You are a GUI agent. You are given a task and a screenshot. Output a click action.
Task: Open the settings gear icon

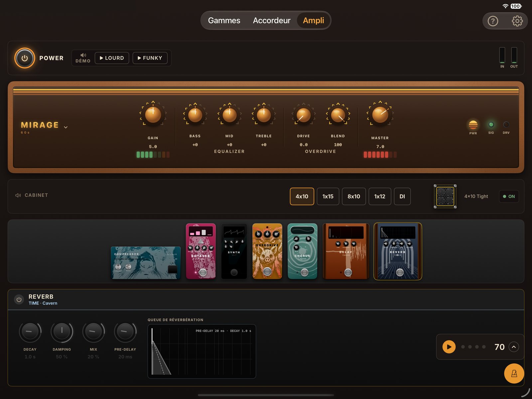click(517, 21)
